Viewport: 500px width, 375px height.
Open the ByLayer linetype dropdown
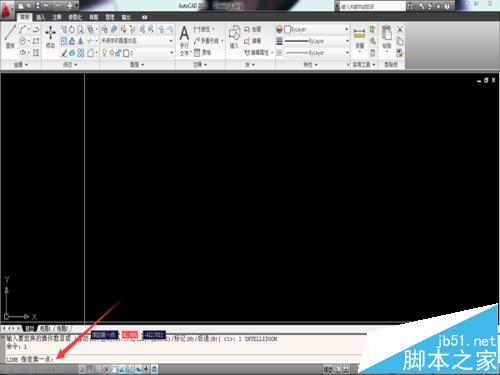point(317,53)
